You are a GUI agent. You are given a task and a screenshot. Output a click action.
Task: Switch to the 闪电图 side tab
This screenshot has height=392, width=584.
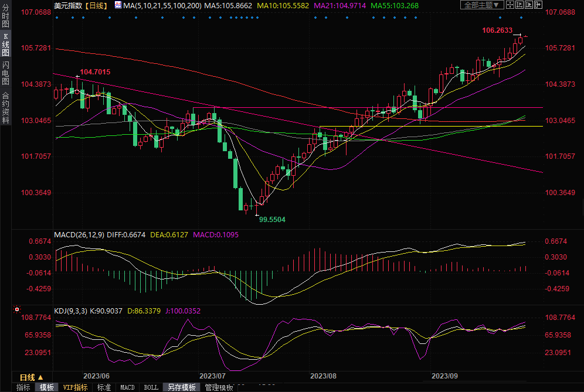6,73
